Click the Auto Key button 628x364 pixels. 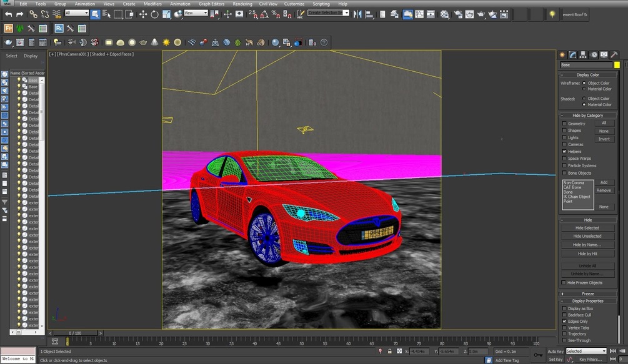coord(555,351)
